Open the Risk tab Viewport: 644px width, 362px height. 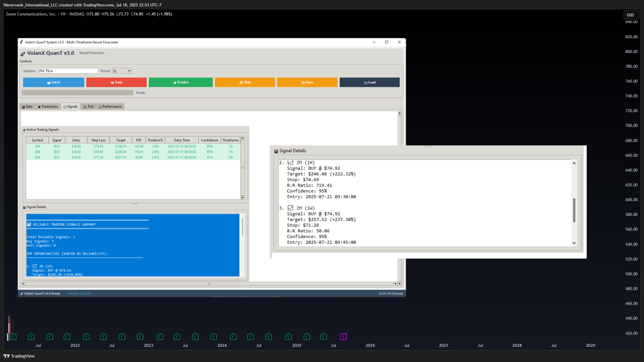point(88,106)
